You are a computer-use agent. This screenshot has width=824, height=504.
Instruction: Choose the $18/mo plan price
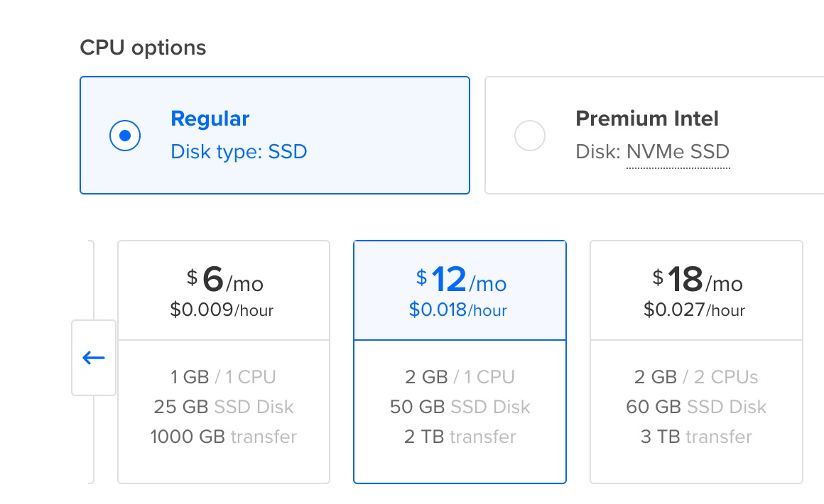coord(698,281)
